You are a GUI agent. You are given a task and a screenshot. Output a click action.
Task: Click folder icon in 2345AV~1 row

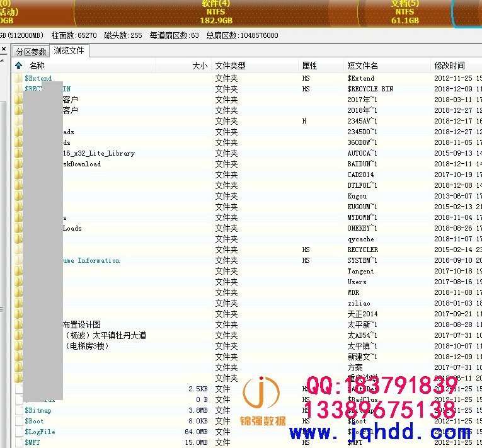click(18, 121)
